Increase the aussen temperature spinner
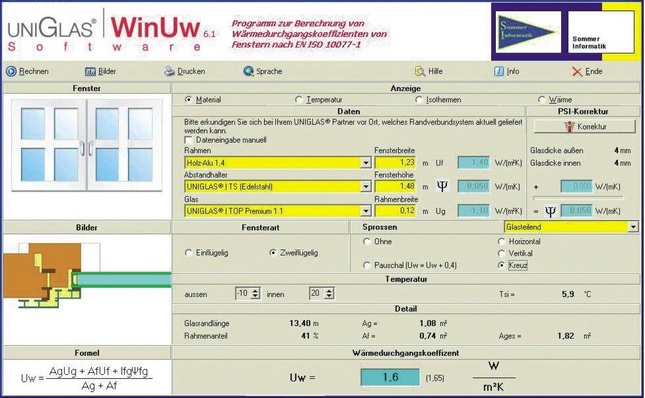 click(x=255, y=291)
